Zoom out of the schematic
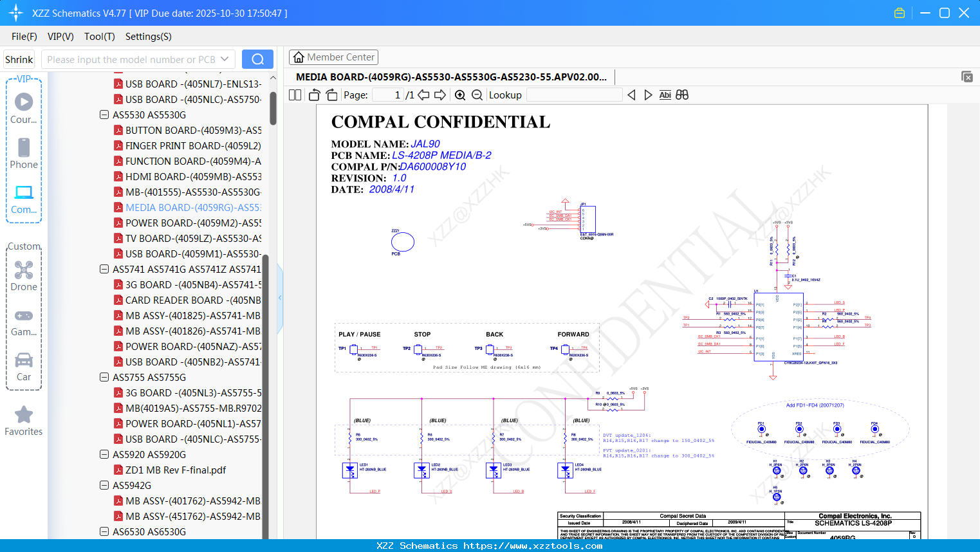 [477, 95]
